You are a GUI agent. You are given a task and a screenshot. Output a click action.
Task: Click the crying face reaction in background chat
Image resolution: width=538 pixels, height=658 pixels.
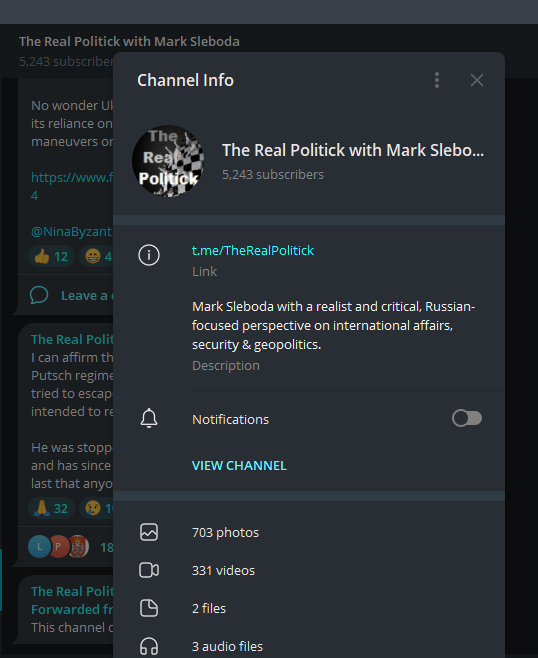96,508
